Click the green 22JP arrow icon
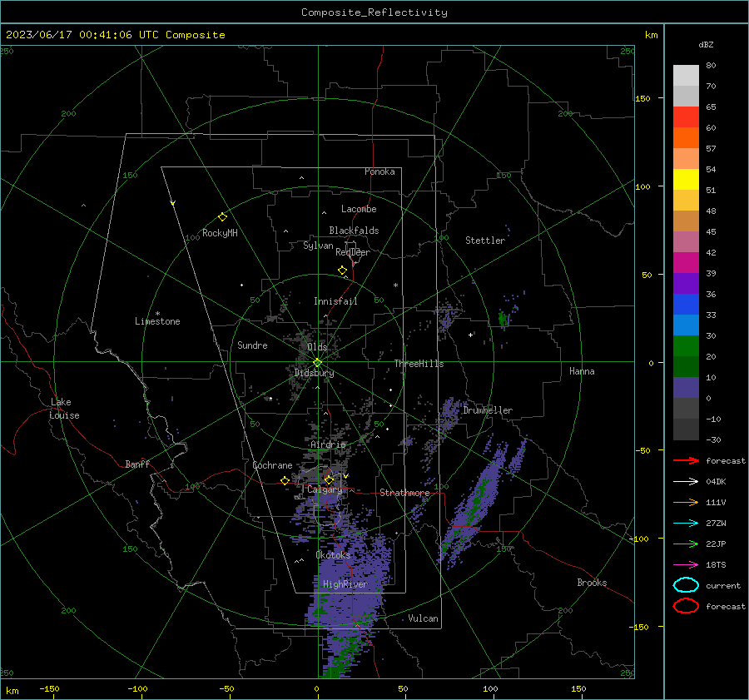Viewport: 749px width, 700px height. click(686, 544)
